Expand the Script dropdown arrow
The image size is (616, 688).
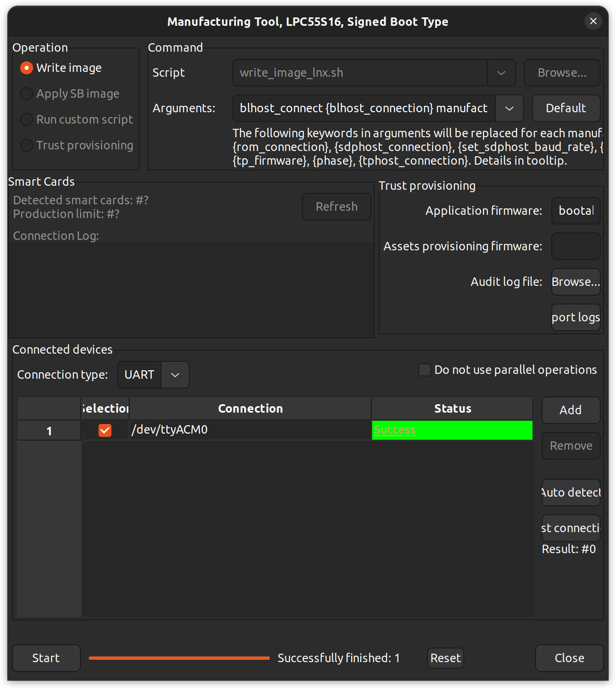pyautogui.click(x=501, y=73)
